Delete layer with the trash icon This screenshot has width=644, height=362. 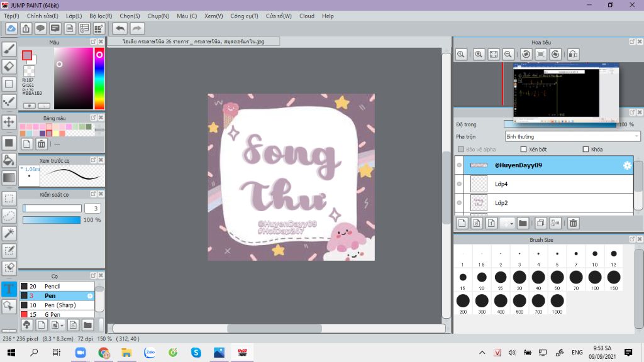tap(574, 223)
